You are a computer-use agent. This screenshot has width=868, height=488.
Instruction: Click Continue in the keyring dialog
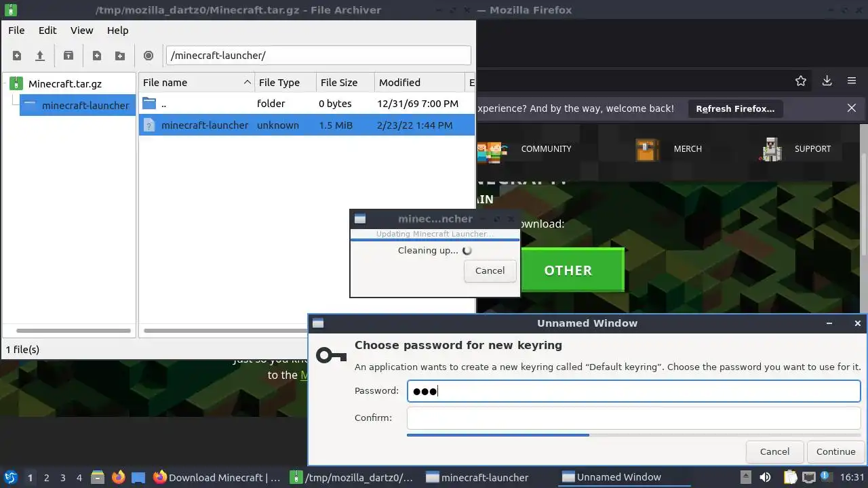(835, 451)
